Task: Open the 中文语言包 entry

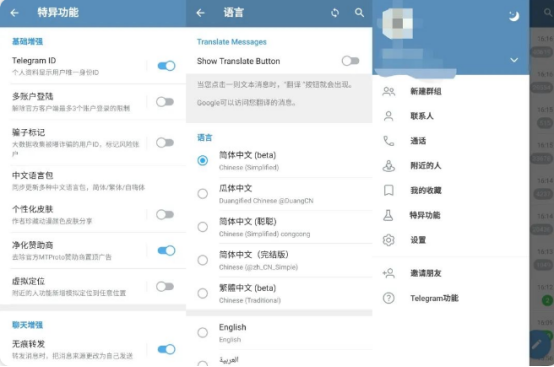Action: (93, 181)
